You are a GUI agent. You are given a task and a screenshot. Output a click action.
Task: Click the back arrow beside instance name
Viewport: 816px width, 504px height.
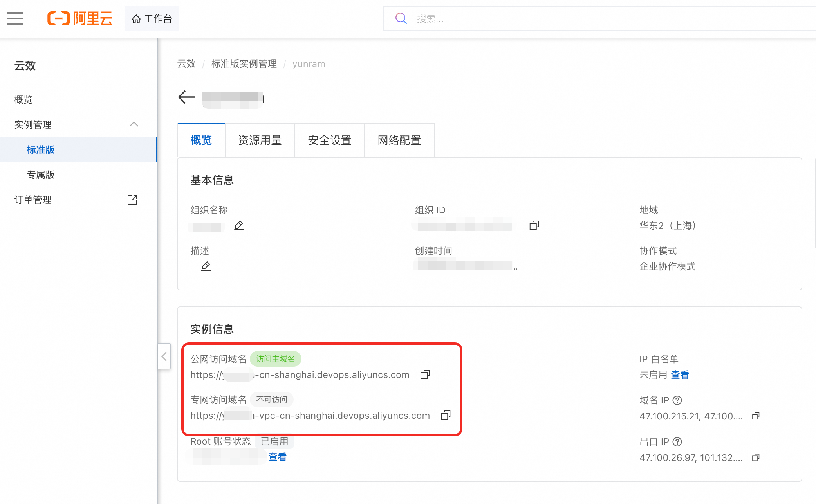pos(186,97)
